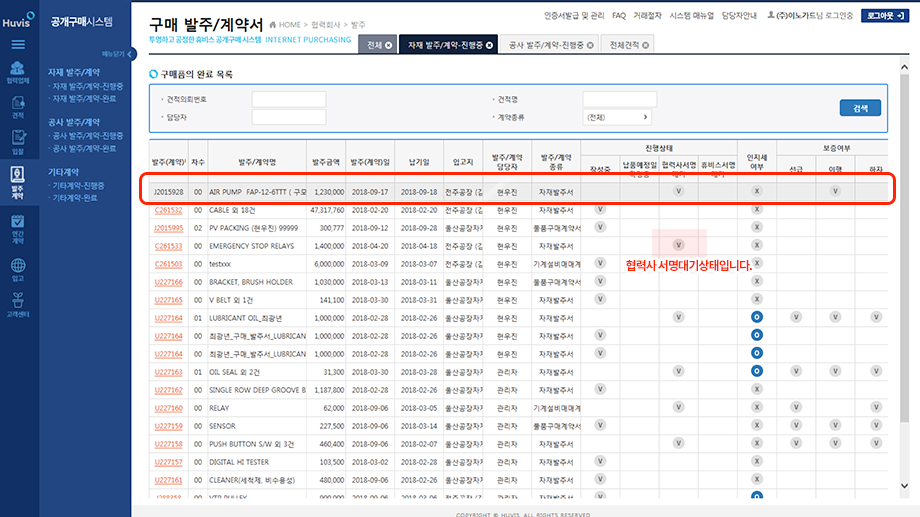Click 이행 V mark in SENSOR row
This screenshot has height=517, width=920.
point(835,425)
